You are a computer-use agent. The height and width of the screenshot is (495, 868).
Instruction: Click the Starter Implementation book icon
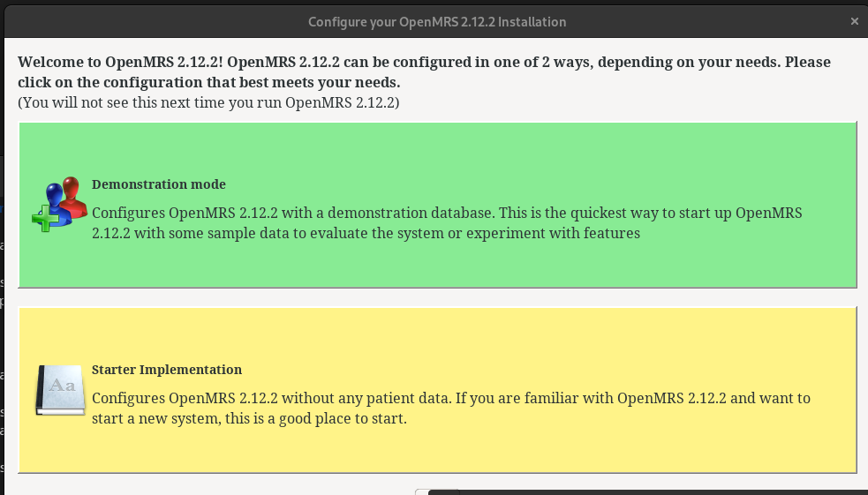click(x=60, y=390)
